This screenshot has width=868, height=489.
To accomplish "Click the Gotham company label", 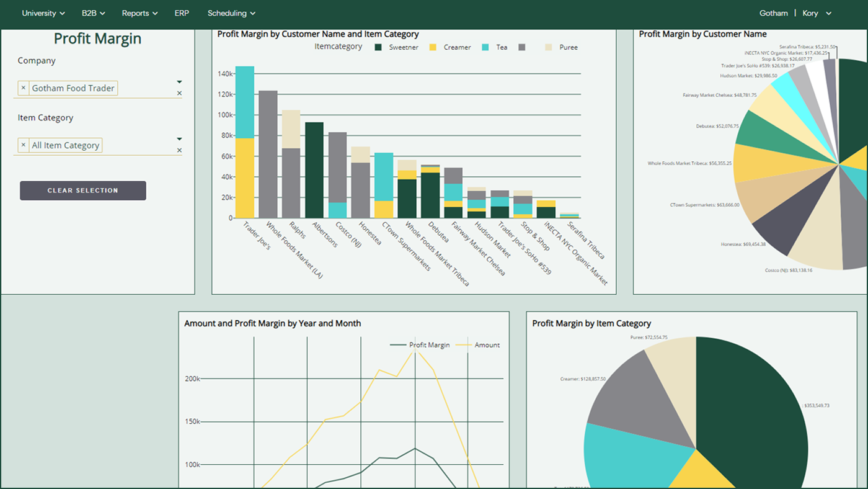I will pyautogui.click(x=774, y=13).
